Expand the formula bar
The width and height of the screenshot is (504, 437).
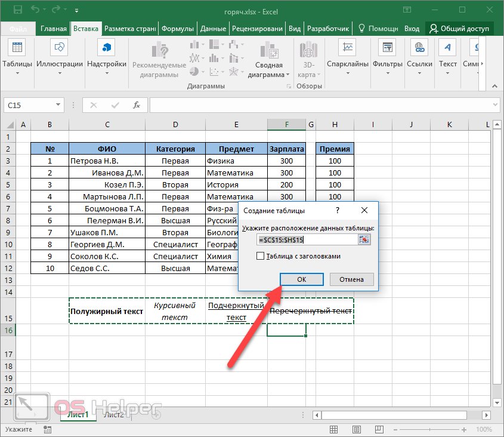click(495, 105)
